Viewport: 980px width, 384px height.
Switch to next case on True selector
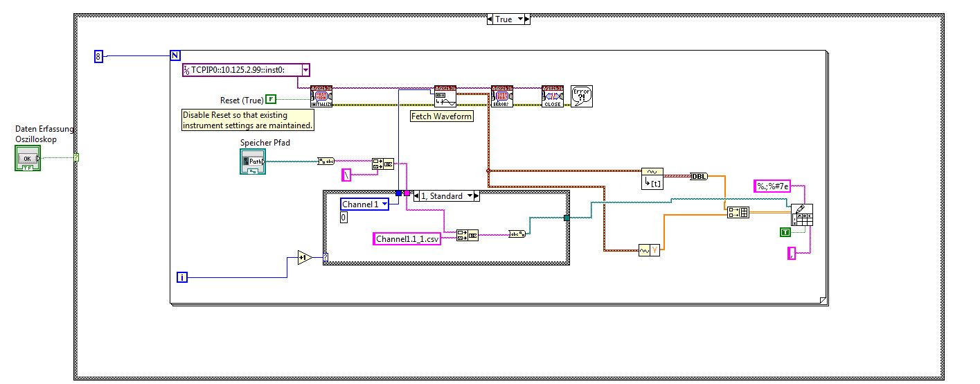coord(526,19)
